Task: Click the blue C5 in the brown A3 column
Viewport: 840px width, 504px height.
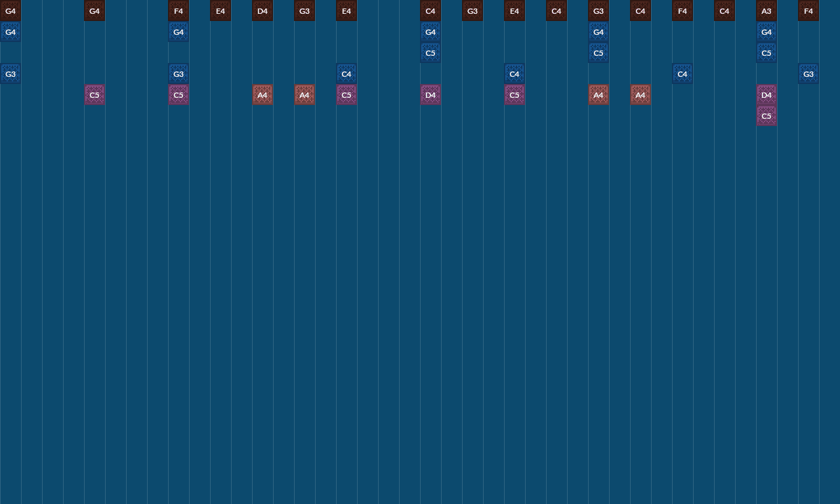Action: [x=766, y=52]
